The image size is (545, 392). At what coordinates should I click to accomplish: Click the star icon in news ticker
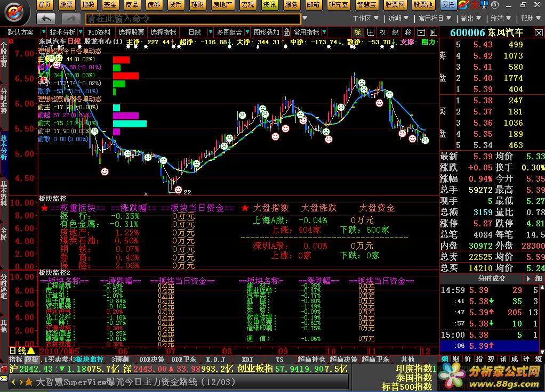pos(29,382)
